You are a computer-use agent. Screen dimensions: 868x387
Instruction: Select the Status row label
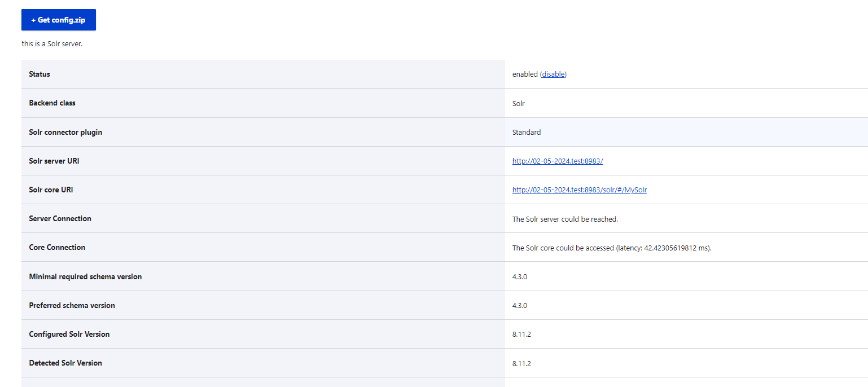pyautogui.click(x=40, y=74)
